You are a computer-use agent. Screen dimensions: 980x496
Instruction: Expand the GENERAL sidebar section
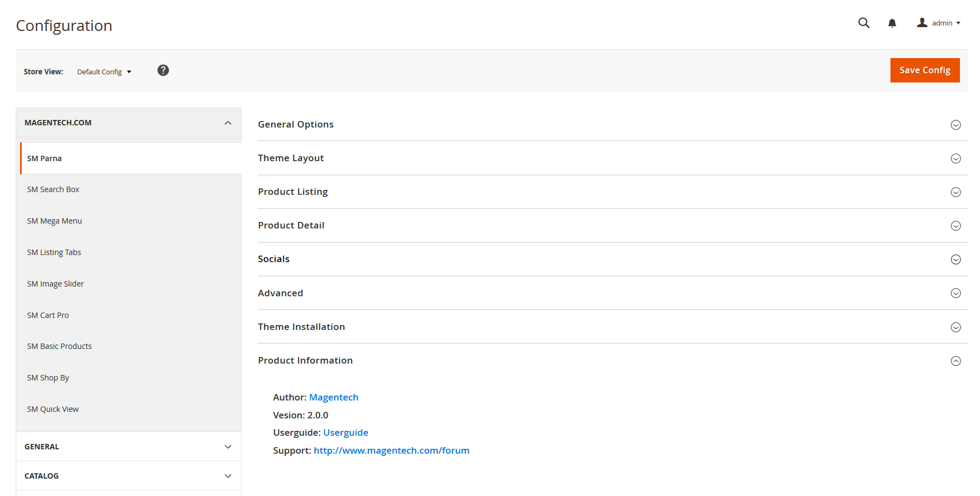pos(129,447)
